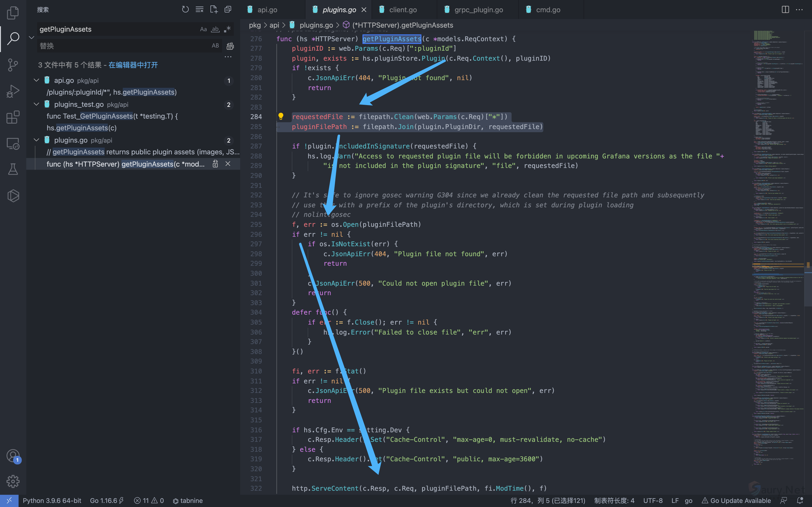Image resolution: width=812 pixels, height=507 pixels.
Task: Open the Run and Debug view
Action: [13, 91]
